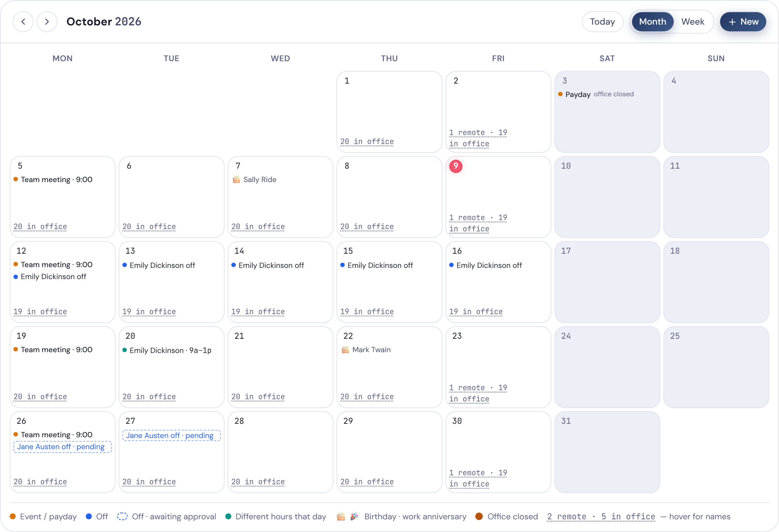Image resolution: width=779 pixels, height=532 pixels.
Task: Switch to Week view
Action: pyautogui.click(x=692, y=22)
